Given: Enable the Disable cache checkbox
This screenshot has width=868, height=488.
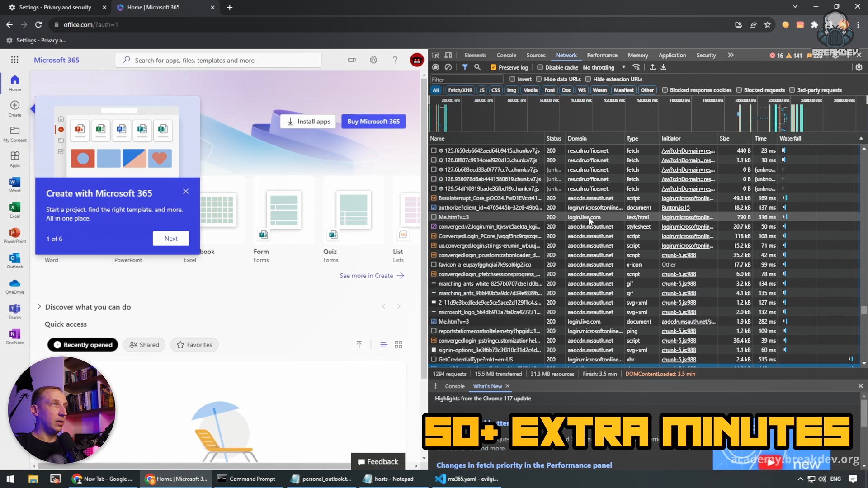Looking at the screenshot, I should (540, 67).
